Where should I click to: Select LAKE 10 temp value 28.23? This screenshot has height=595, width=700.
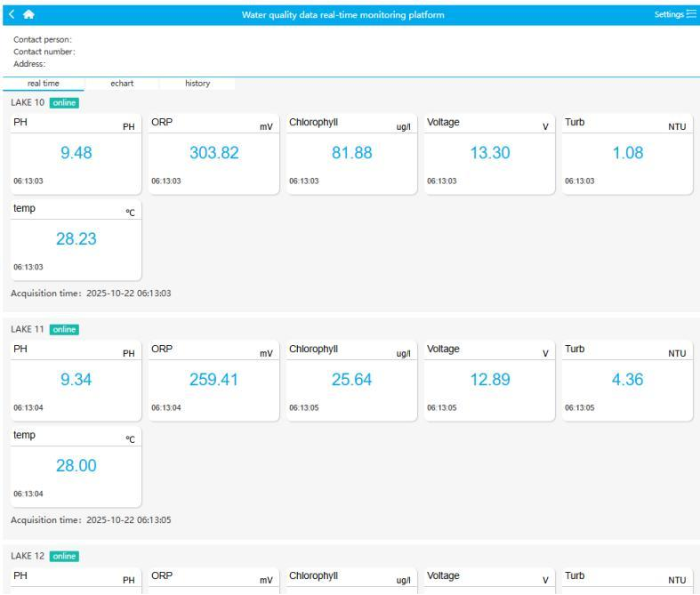pyautogui.click(x=76, y=239)
